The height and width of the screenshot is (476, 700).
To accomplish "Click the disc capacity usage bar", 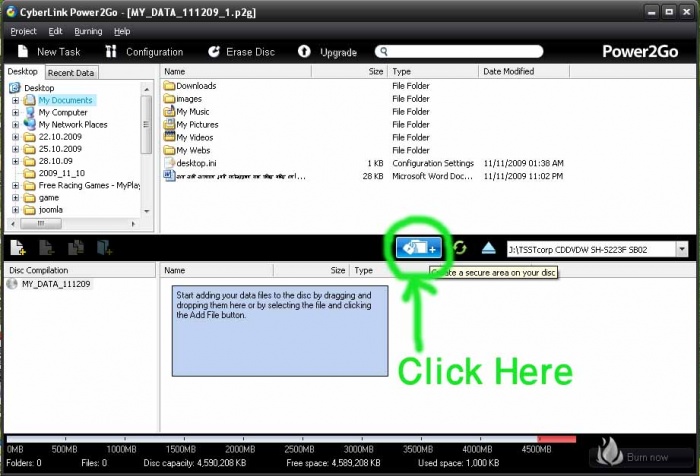I will click(x=291, y=439).
